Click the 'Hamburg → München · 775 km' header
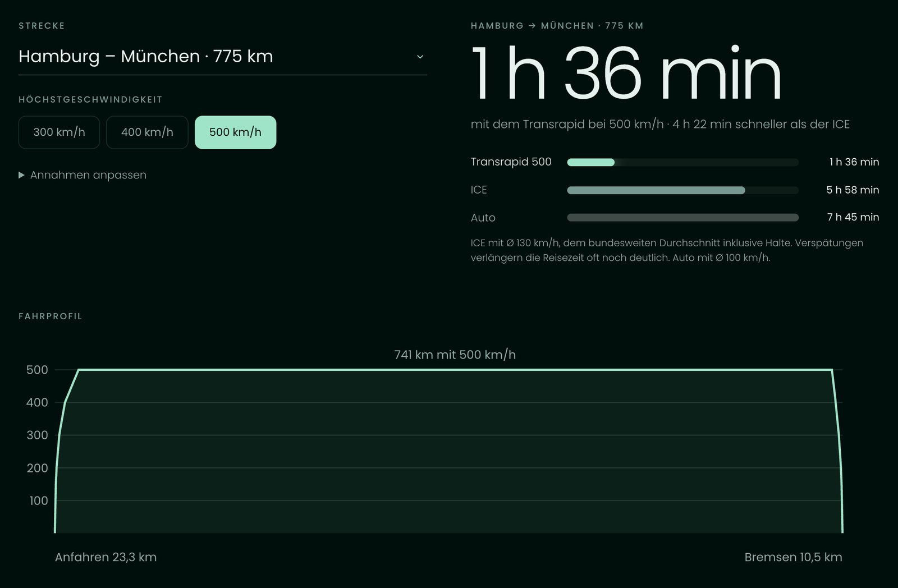 click(557, 26)
